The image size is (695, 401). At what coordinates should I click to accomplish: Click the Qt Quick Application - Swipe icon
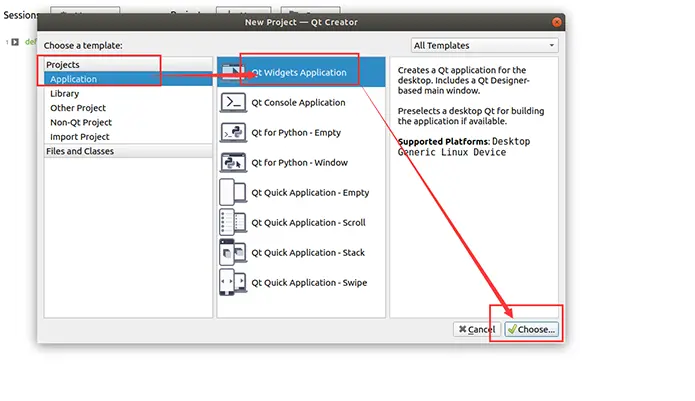233,282
